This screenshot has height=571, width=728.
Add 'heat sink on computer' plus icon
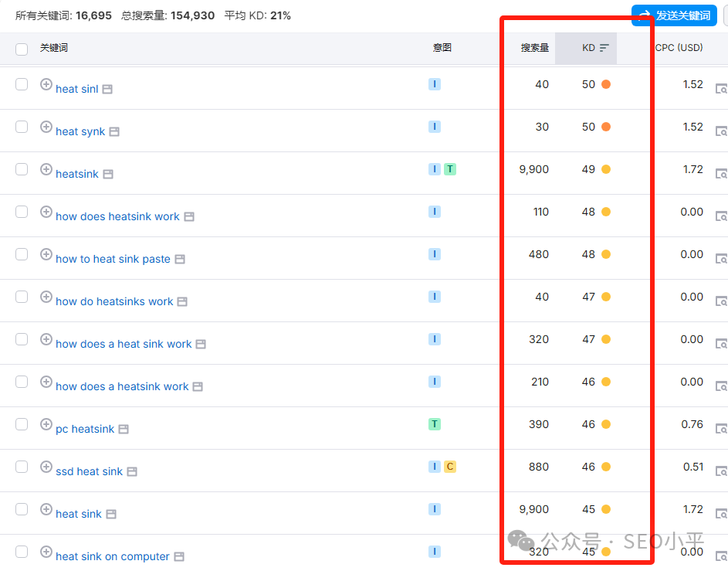point(46,552)
